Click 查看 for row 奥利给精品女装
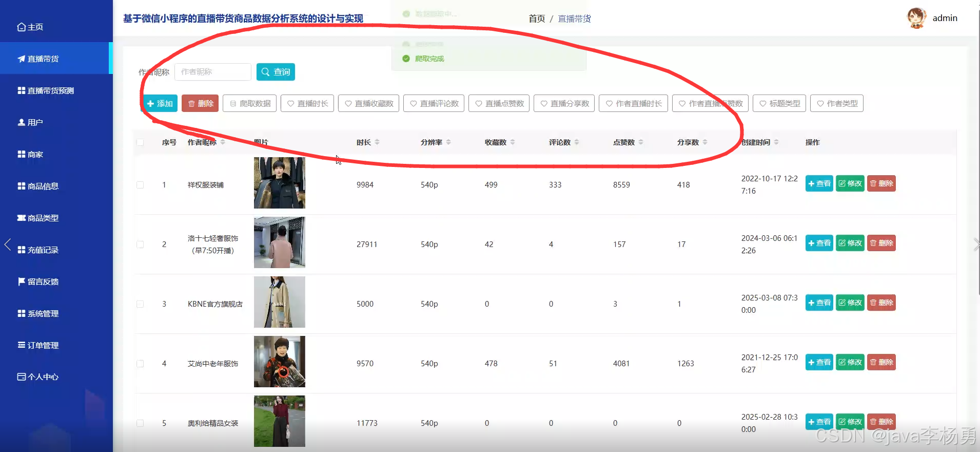The image size is (980, 452). (x=819, y=422)
